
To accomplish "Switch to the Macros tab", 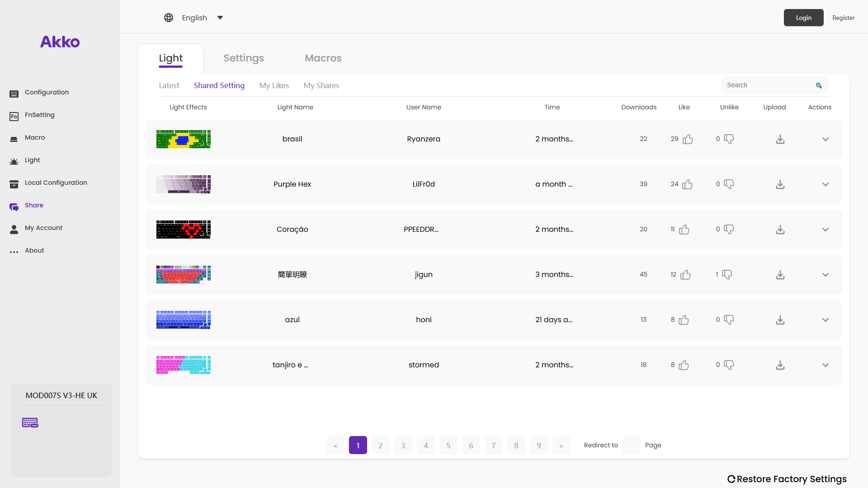I will (x=323, y=58).
